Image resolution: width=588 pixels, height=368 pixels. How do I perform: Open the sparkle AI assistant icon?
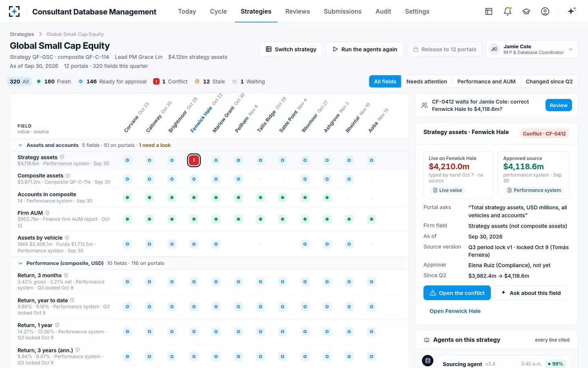(x=572, y=11)
